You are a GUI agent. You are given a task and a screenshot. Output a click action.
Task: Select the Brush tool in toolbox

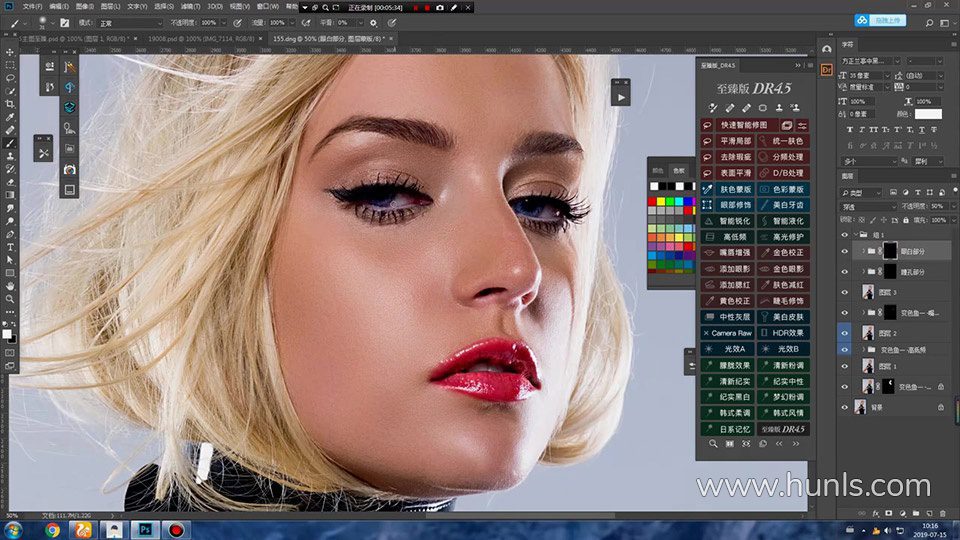(10, 143)
